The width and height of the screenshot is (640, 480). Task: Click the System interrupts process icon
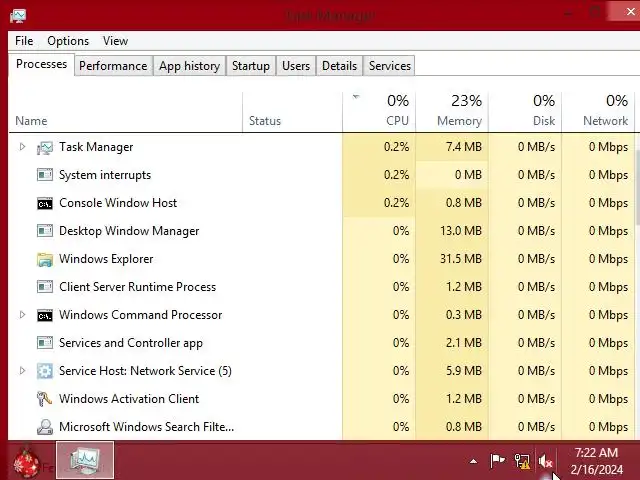point(44,175)
